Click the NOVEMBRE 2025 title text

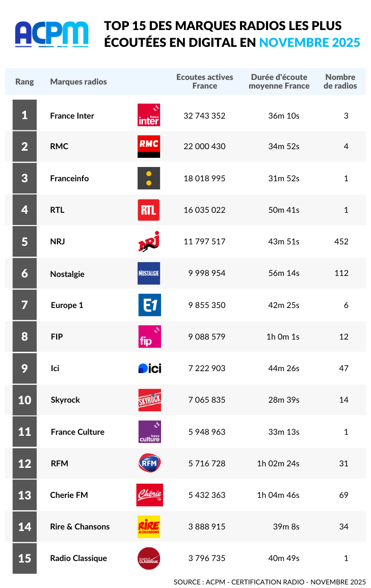point(309,43)
